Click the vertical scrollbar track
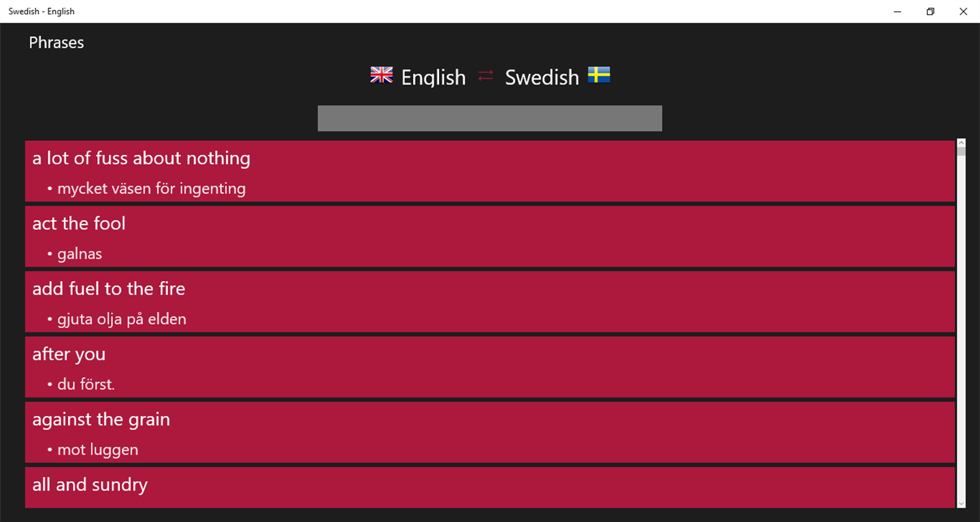 coord(961,327)
